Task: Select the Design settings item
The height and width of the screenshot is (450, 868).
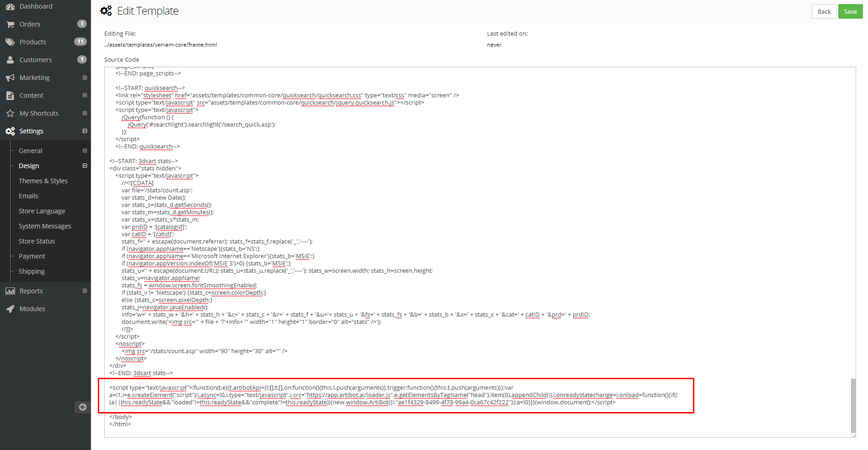Action: (x=29, y=166)
